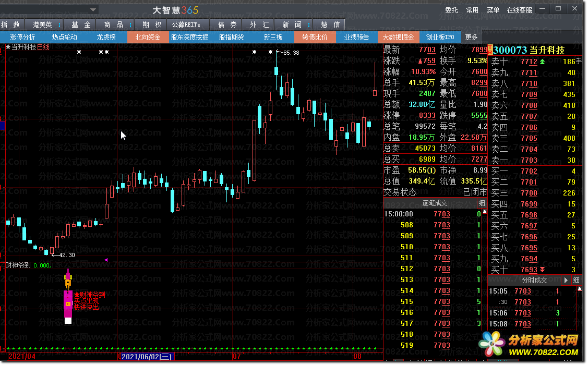
Task: Click the 涨幅 value 10.93%
Action: coord(423,71)
